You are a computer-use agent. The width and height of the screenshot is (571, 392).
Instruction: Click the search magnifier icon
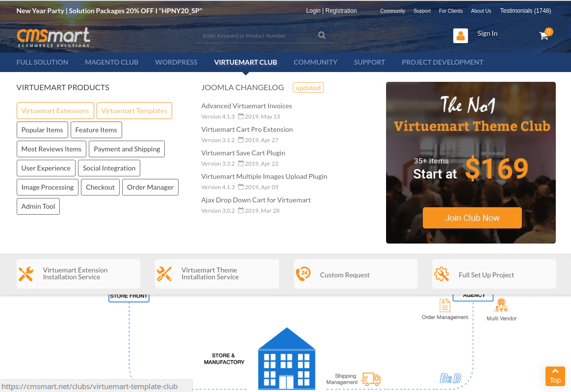pyautogui.click(x=321, y=35)
